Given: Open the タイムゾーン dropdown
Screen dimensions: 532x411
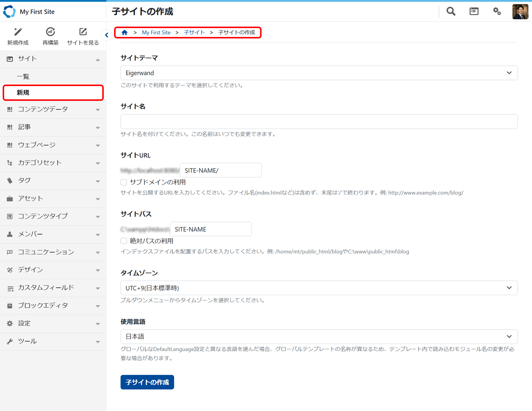Looking at the screenshot, I should 319,288.
